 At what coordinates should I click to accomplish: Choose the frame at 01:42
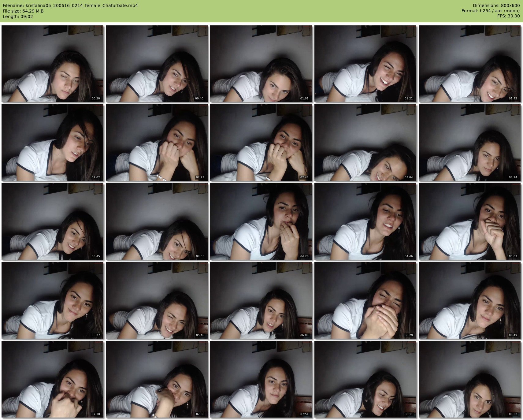click(469, 64)
